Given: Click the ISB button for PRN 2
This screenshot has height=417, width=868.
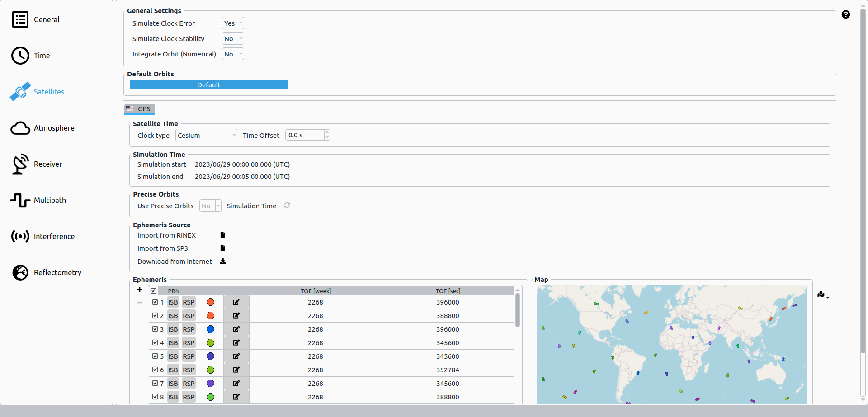Looking at the screenshot, I should pos(173,316).
